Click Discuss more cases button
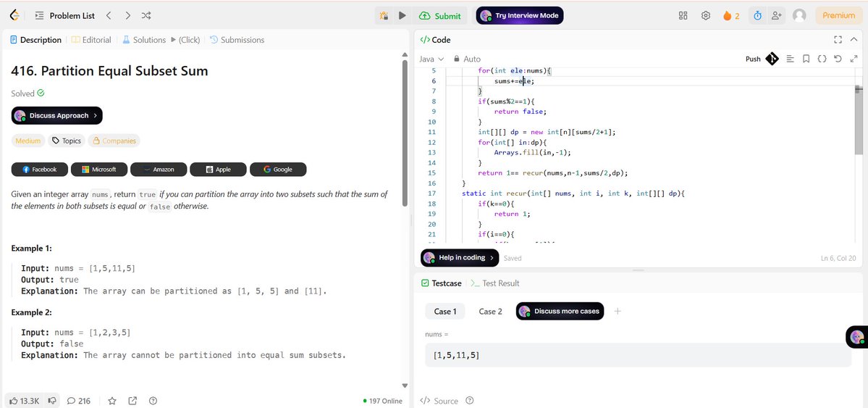Viewport: 868px width, 408px height. (x=560, y=312)
